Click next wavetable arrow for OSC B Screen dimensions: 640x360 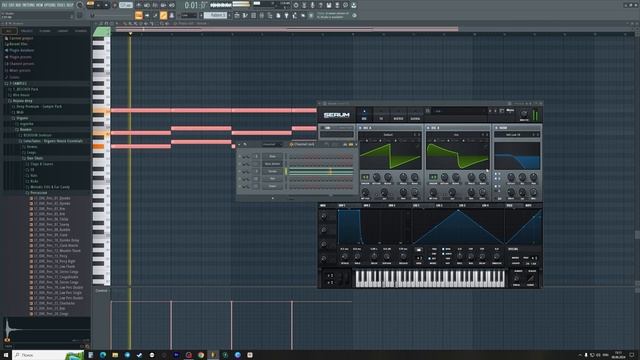pyautogui.click(x=487, y=135)
